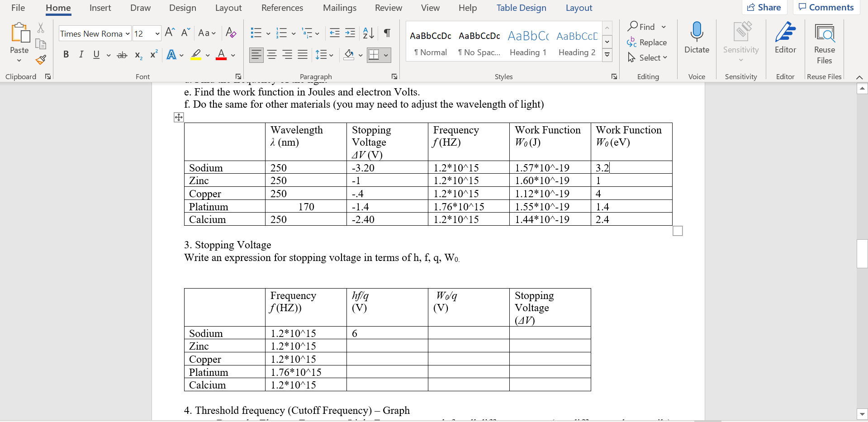Toggle show paragraph marks
The width and height of the screenshot is (868, 422).
point(387,33)
